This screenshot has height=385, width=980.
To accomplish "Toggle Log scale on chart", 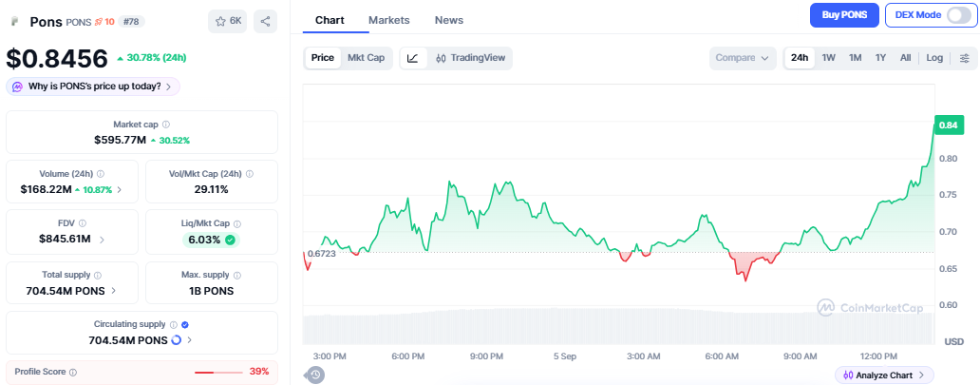I will (934, 58).
